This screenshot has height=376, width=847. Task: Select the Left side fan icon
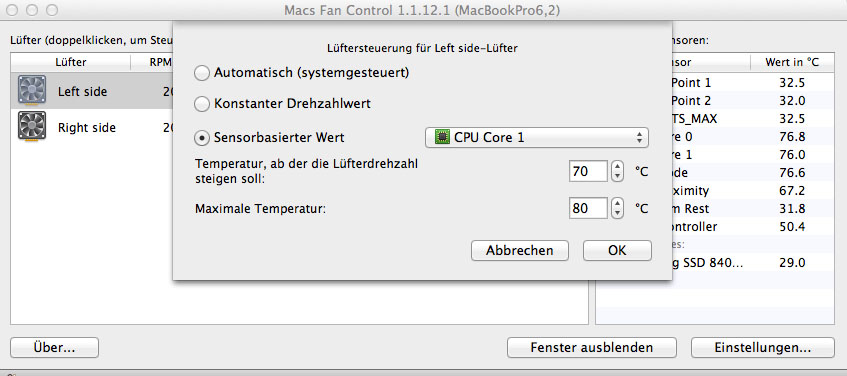[32, 90]
